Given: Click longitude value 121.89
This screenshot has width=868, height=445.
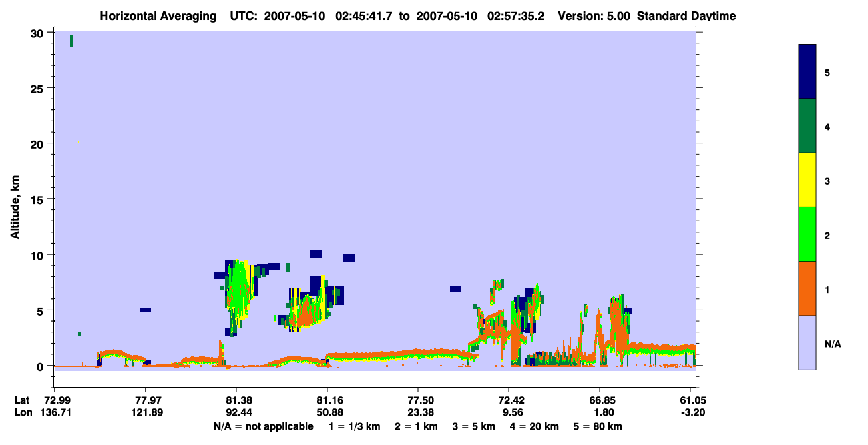Looking at the screenshot, I should click(146, 412).
